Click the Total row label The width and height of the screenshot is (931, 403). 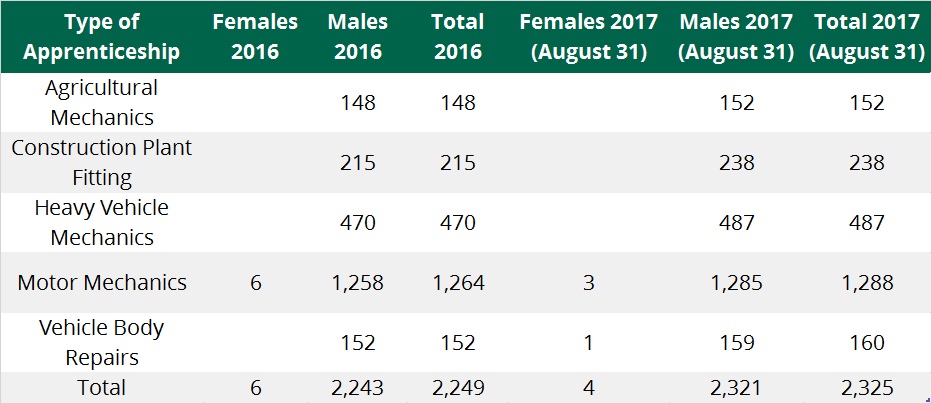click(x=102, y=388)
